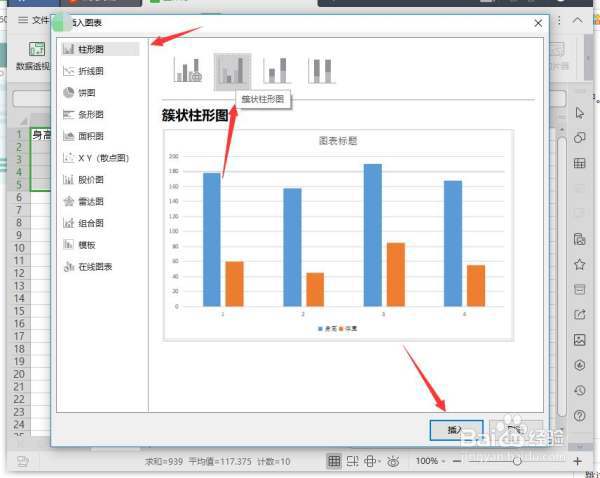Choose 饼图 pie chart category

coord(80,93)
